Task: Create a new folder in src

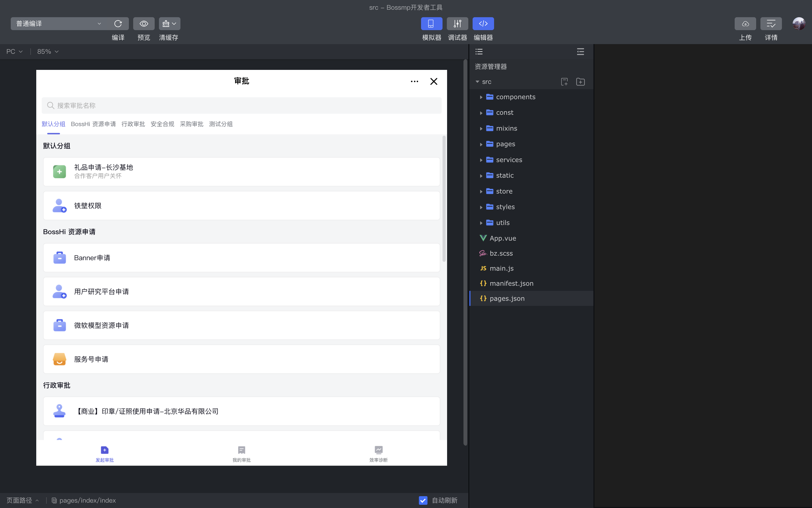Action: coord(580,82)
